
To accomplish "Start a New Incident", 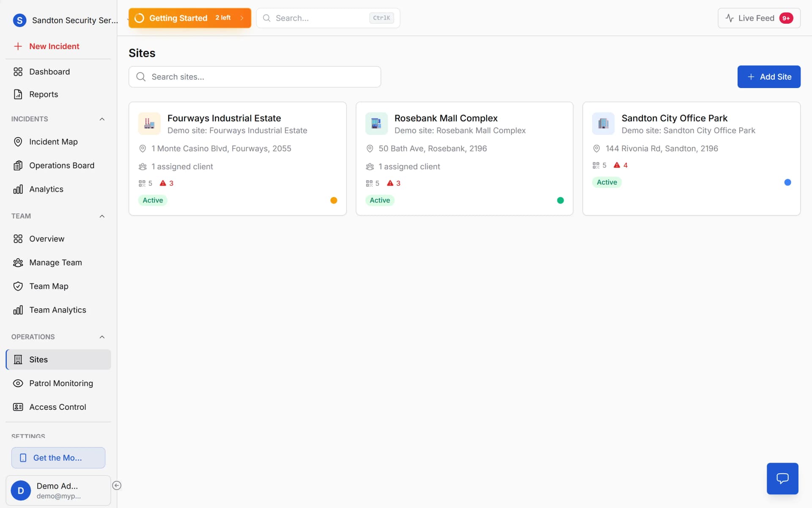I will [54, 46].
